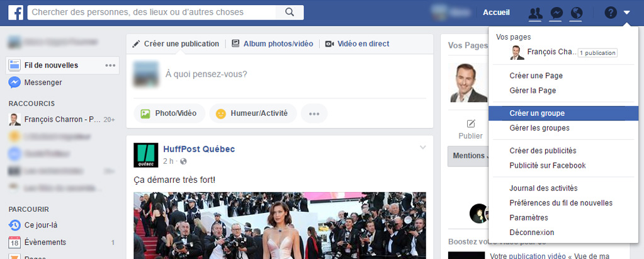Open friend requests icon in top bar
Screen dimensions: 644x259
click(x=535, y=13)
